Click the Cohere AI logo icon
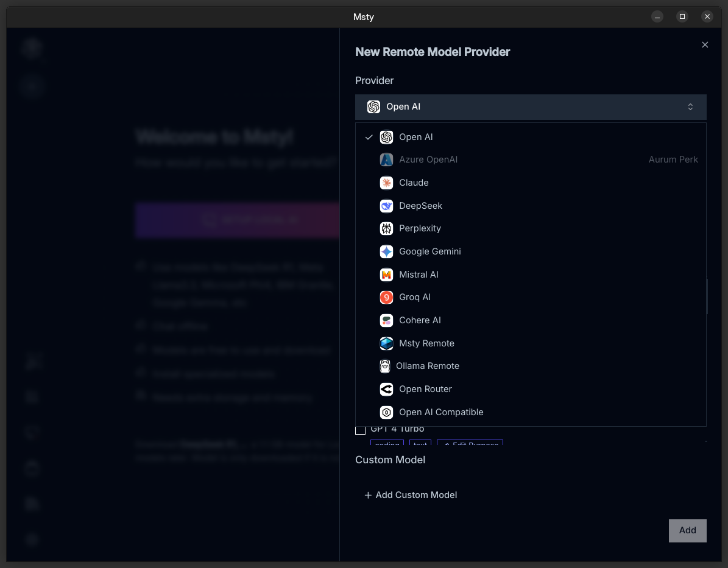 [x=386, y=320]
